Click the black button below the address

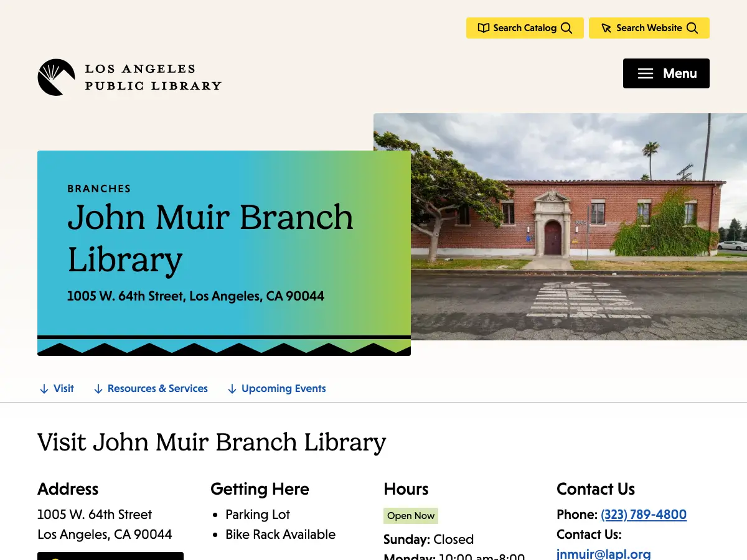click(x=110, y=556)
